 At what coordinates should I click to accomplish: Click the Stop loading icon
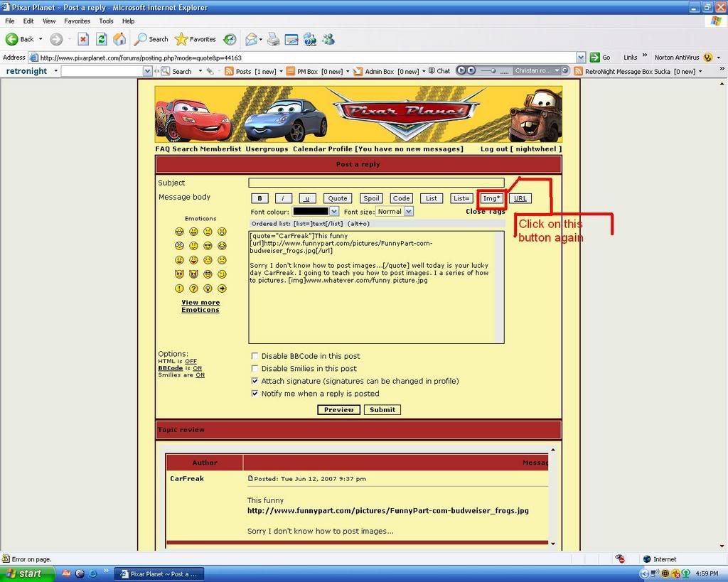(x=83, y=39)
